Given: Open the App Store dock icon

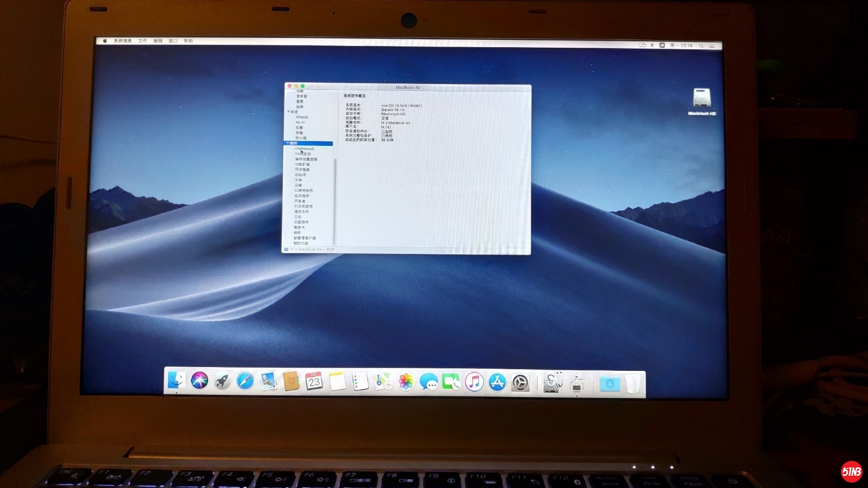Looking at the screenshot, I should [497, 382].
